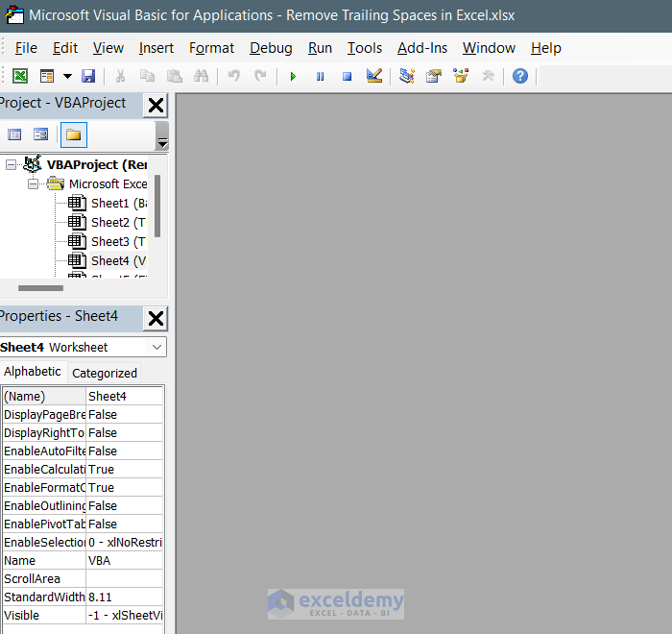Click the Reset stop icon
Image resolution: width=672 pixels, height=634 pixels.
click(x=348, y=76)
